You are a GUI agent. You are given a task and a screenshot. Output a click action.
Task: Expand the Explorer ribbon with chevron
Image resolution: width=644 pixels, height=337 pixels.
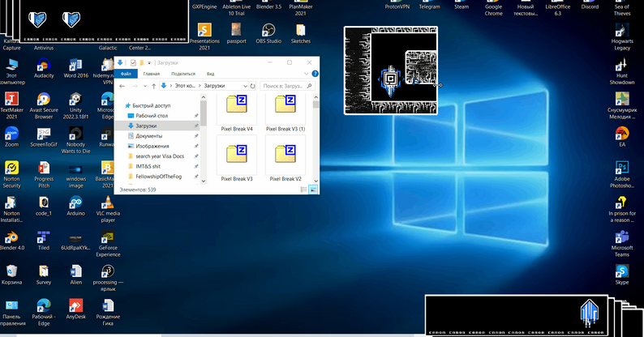click(x=306, y=74)
